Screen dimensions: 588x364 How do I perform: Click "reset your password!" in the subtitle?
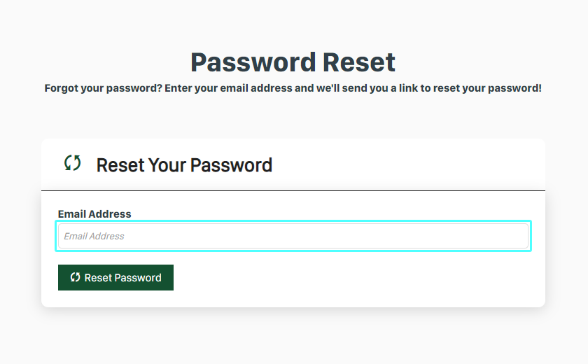(487, 88)
